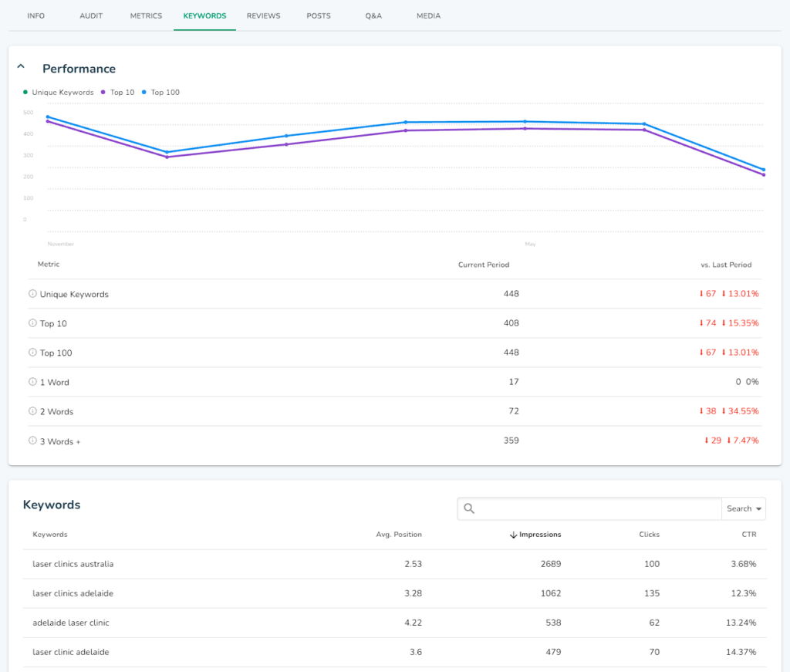Open the INFO tab
Image resolution: width=790 pixels, height=672 pixels.
click(35, 15)
